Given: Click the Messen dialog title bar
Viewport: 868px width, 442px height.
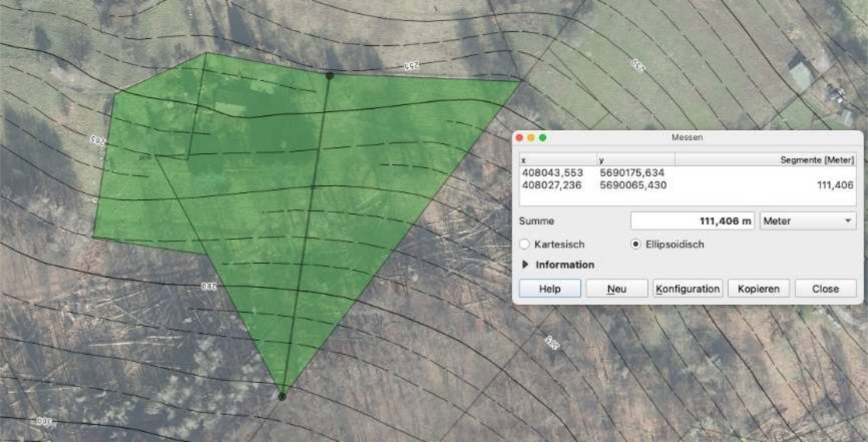Looking at the screenshot, I should pos(687,138).
